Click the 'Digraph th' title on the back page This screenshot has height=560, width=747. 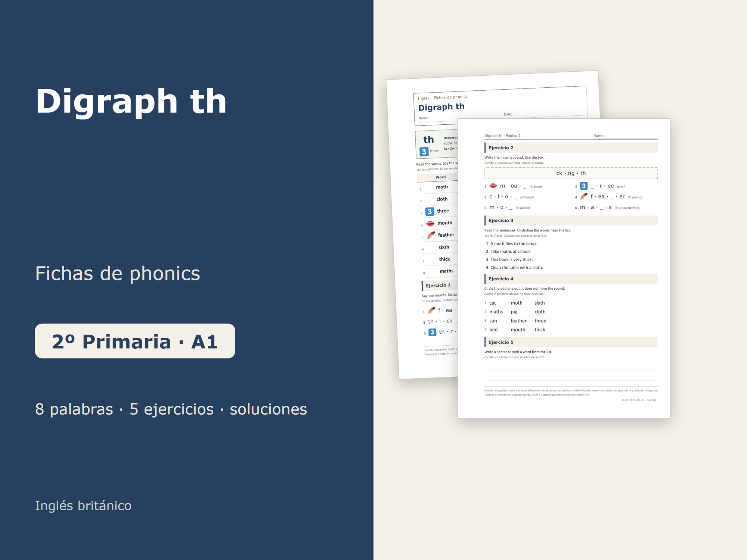(x=441, y=107)
